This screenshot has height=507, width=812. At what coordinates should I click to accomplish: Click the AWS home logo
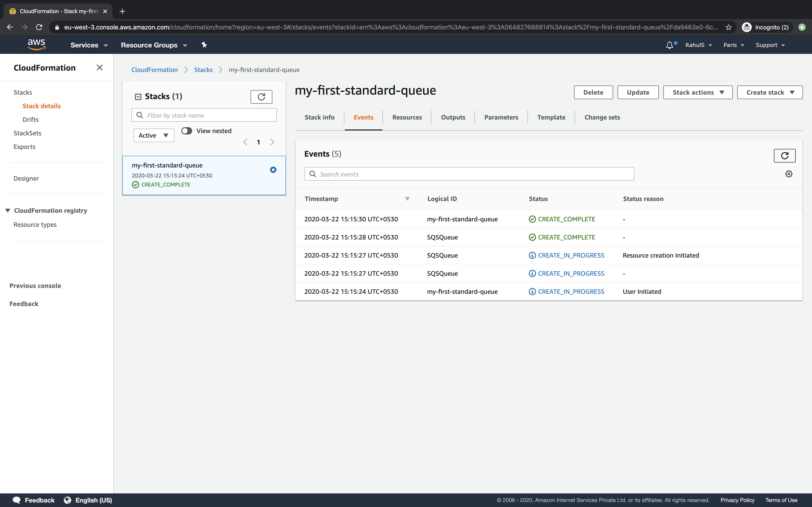[36, 44]
